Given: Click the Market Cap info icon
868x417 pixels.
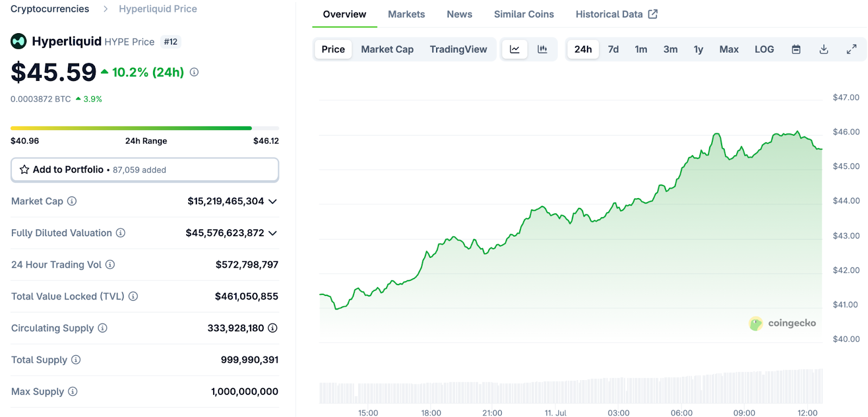Looking at the screenshot, I should [72, 201].
